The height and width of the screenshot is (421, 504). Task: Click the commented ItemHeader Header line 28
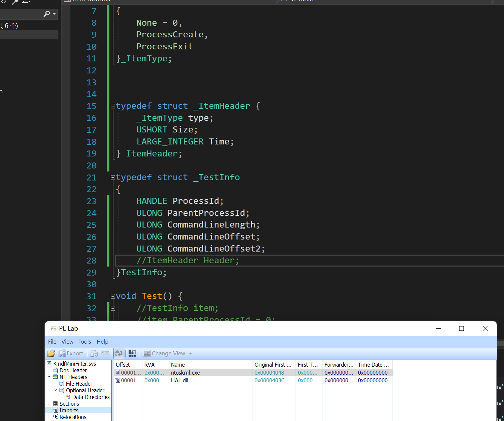(188, 261)
